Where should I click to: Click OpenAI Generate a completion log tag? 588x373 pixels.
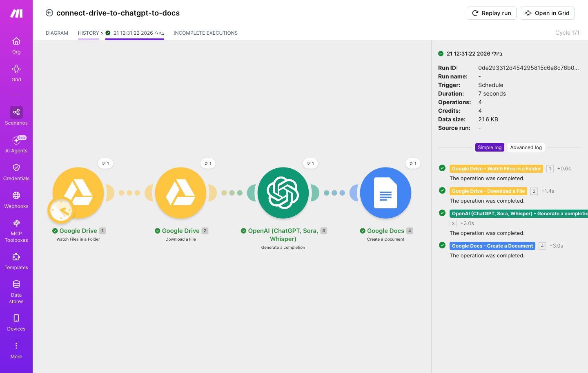coord(519,214)
